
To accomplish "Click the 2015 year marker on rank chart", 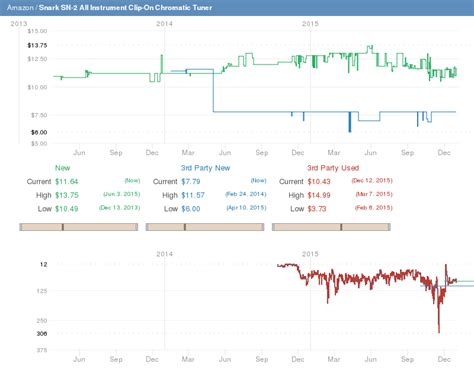I will pyautogui.click(x=310, y=254).
